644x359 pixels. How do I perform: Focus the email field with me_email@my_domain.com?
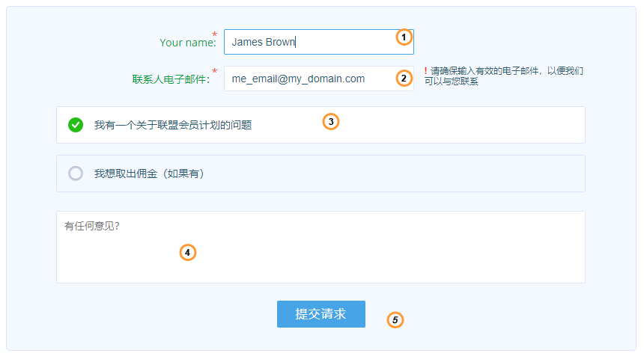coord(307,79)
